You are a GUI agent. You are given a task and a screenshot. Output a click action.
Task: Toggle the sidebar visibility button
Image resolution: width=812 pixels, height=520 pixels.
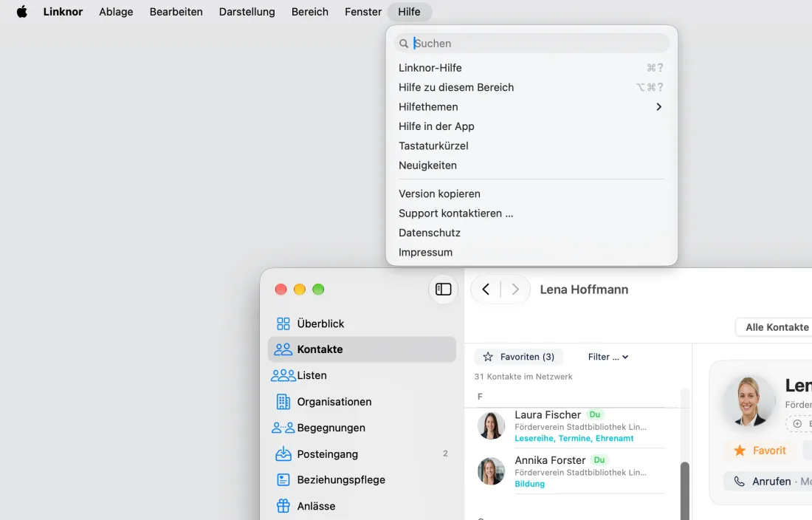click(444, 289)
